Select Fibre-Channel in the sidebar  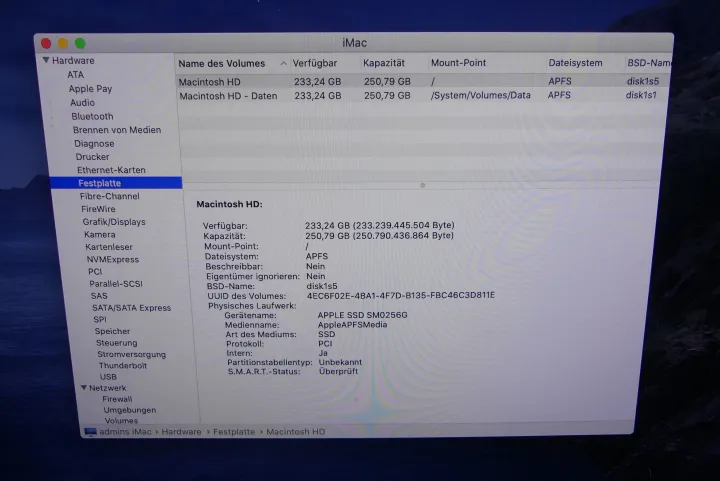(109, 196)
